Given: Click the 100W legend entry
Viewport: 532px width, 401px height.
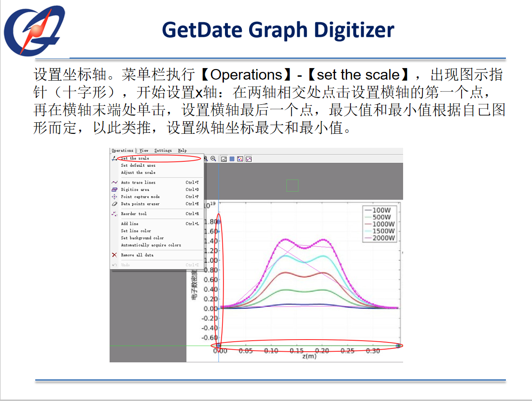Looking at the screenshot, I should 378,210.
